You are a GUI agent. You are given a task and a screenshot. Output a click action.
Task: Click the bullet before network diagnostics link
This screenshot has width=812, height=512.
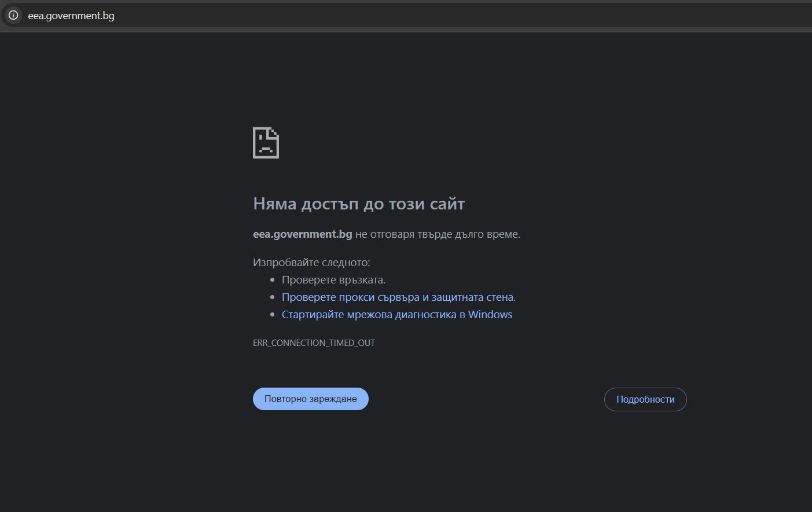pyautogui.click(x=273, y=315)
